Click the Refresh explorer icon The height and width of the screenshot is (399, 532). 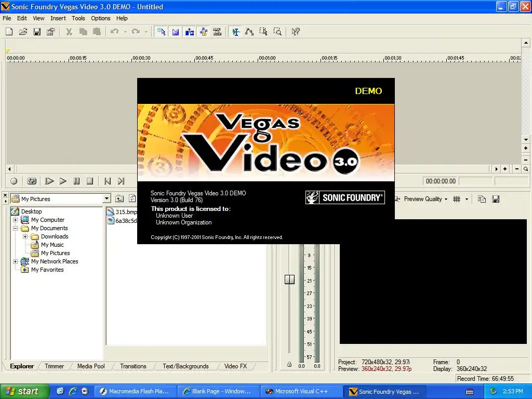132,199
